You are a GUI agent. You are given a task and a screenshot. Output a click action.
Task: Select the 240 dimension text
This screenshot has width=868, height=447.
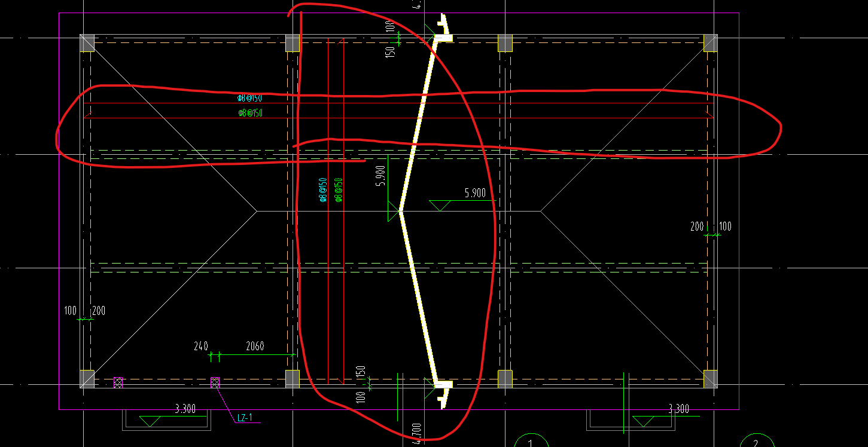(201, 346)
